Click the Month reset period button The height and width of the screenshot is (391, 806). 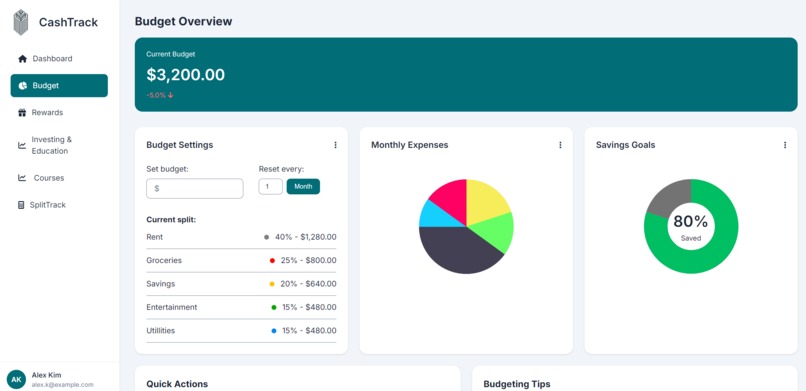tap(303, 187)
